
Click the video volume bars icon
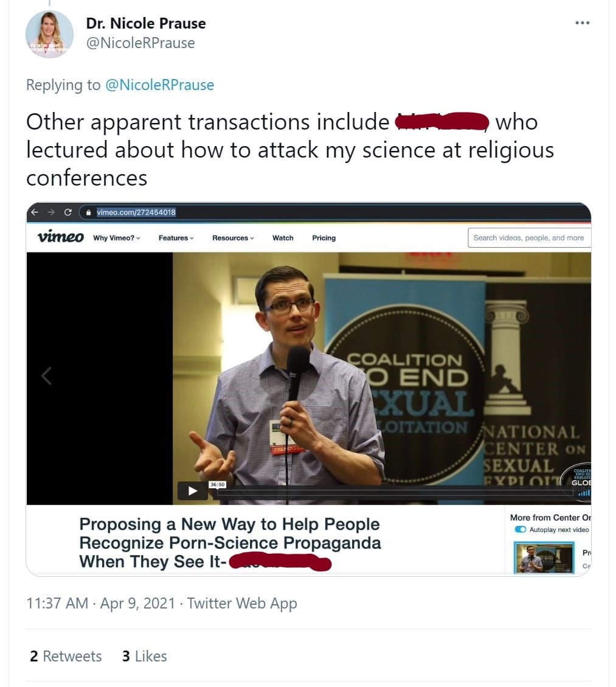[x=584, y=493]
